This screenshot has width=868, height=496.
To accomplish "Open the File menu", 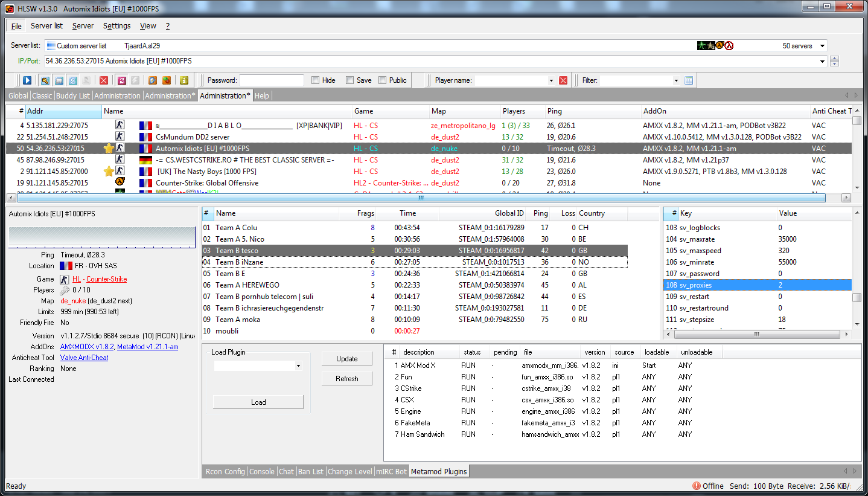I will pyautogui.click(x=16, y=26).
